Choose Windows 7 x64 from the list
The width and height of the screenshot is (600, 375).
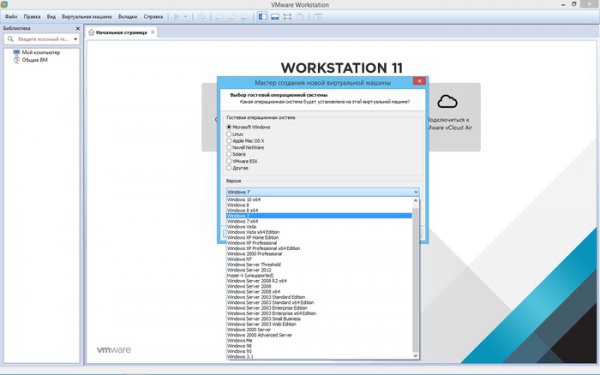pos(320,221)
